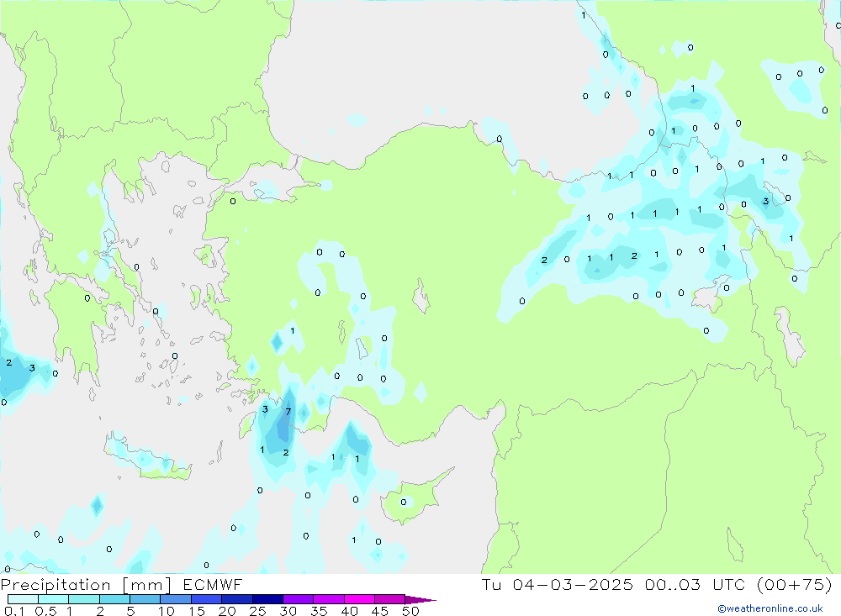Pick the legend swatch between 45 and 50
The width and height of the screenshot is (841, 616).
coord(389,599)
